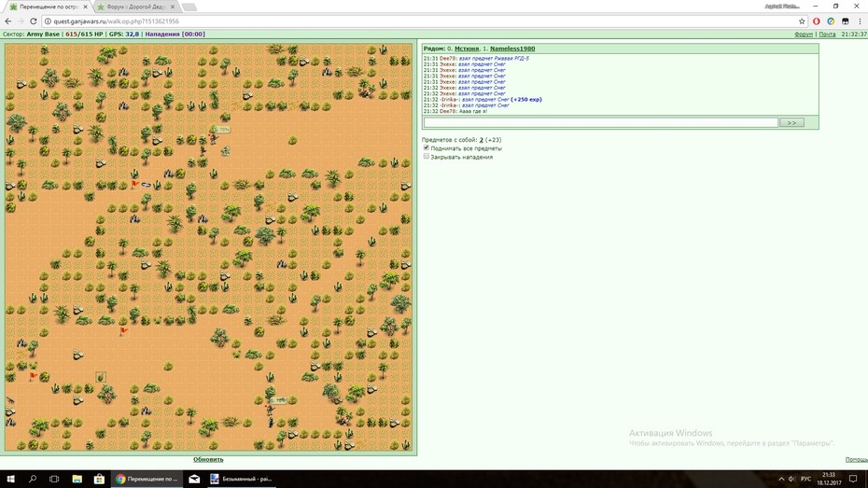Click the Army Base sector name
The height and width of the screenshot is (488, 868).
coord(43,35)
